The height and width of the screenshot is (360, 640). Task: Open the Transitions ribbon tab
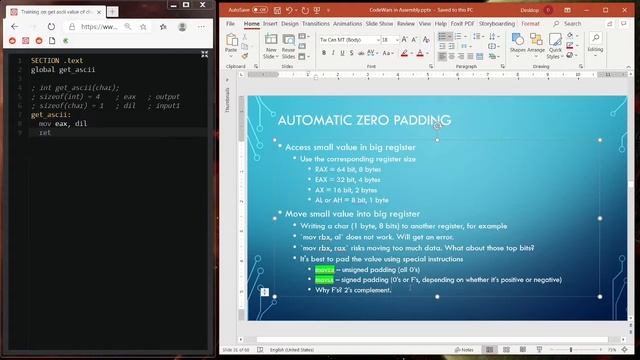click(x=316, y=24)
